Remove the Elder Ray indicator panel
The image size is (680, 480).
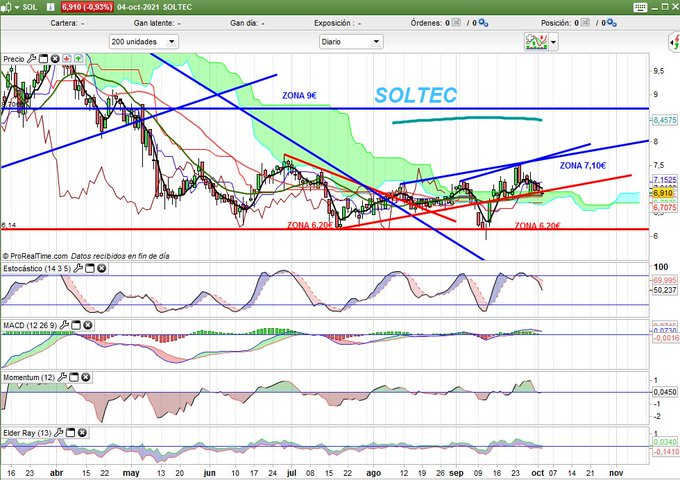pyautogui.click(x=82, y=432)
